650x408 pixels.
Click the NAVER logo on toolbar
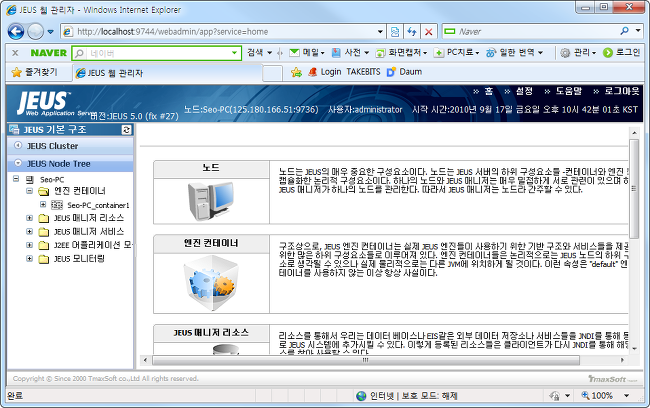pos(49,53)
